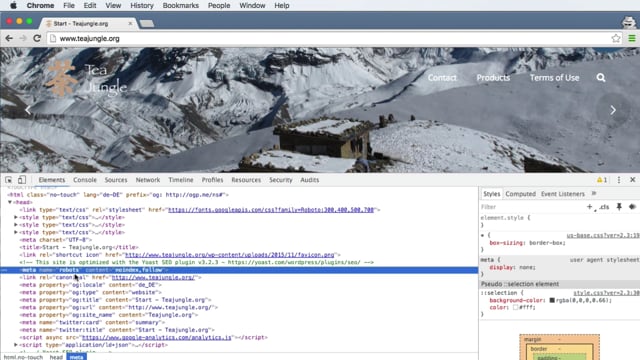The image size is (640, 360).
Task: Switch to the Sources tab
Action: (116, 180)
